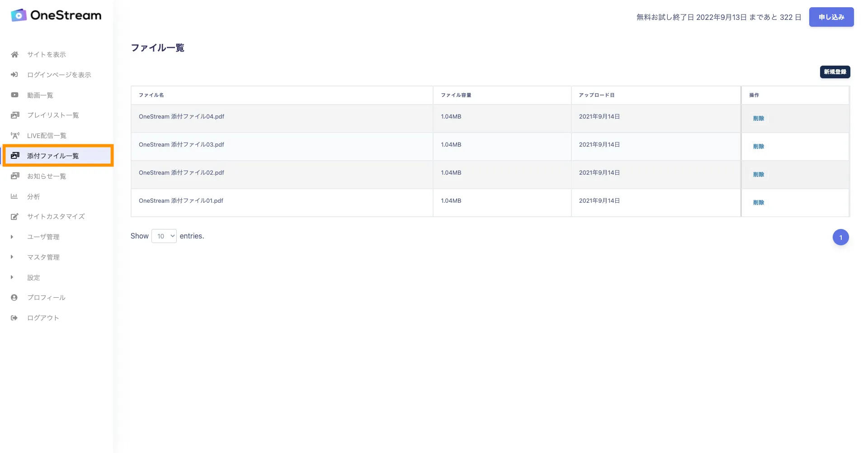Open ログインページを表示 in the sidebar
The height and width of the screenshot is (453, 868).
coord(59,75)
